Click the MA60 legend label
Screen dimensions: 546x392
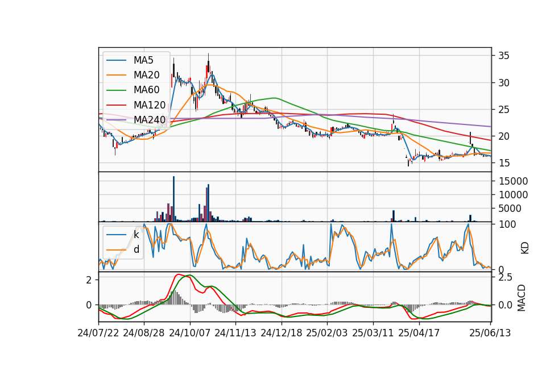(x=146, y=90)
